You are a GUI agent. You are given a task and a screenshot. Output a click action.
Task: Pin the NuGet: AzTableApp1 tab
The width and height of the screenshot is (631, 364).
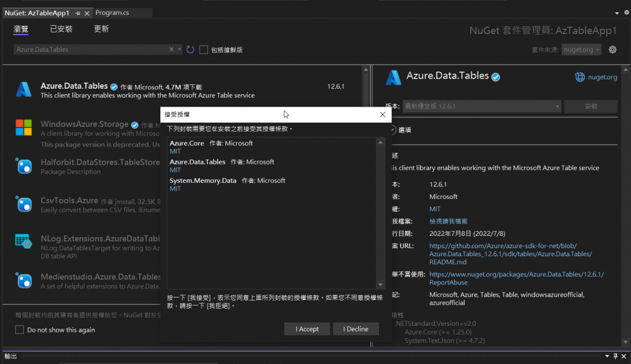tap(78, 14)
